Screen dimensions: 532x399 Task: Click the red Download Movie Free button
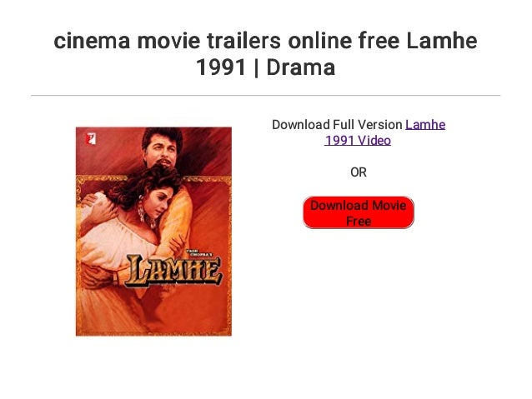[359, 212]
